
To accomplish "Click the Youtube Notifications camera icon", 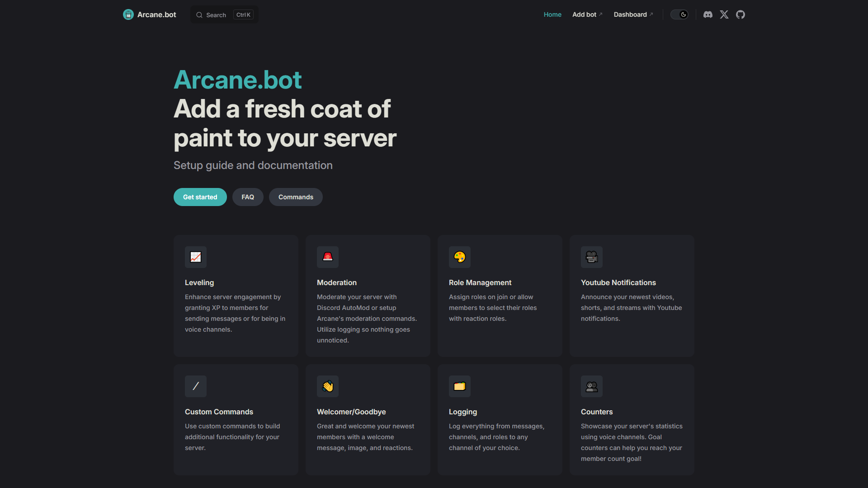I will pyautogui.click(x=592, y=257).
